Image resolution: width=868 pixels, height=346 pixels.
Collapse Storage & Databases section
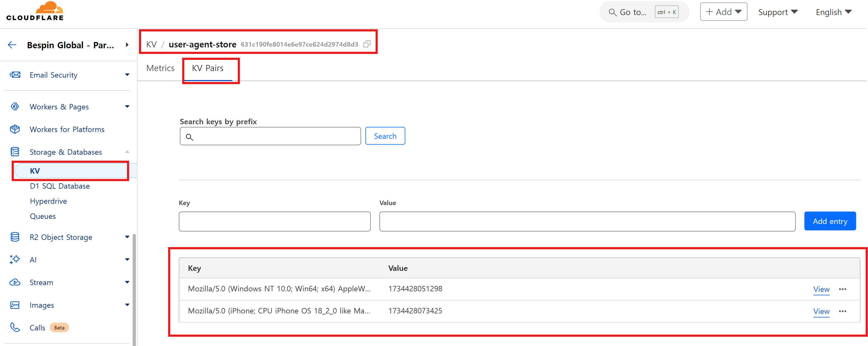[127, 152]
